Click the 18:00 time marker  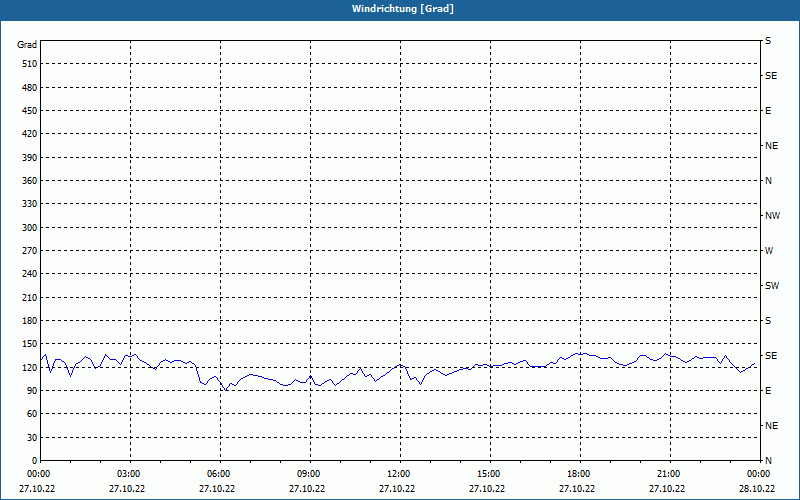(x=579, y=474)
